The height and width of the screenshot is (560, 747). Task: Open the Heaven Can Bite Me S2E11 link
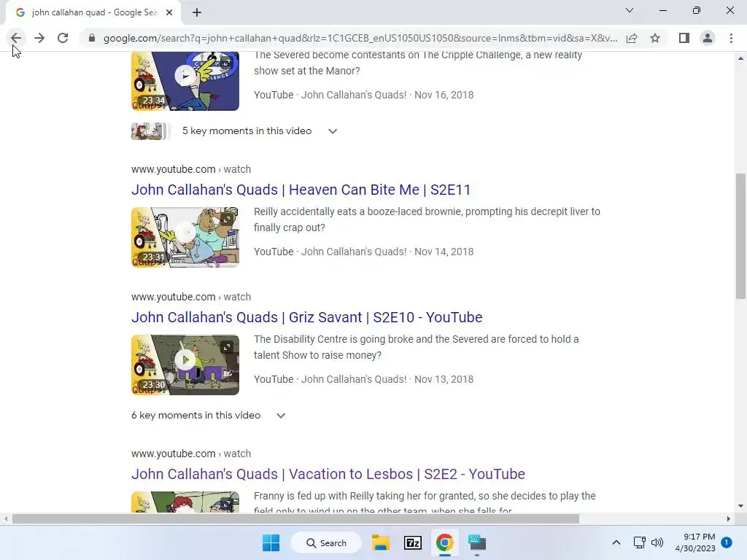tap(301, 190)
